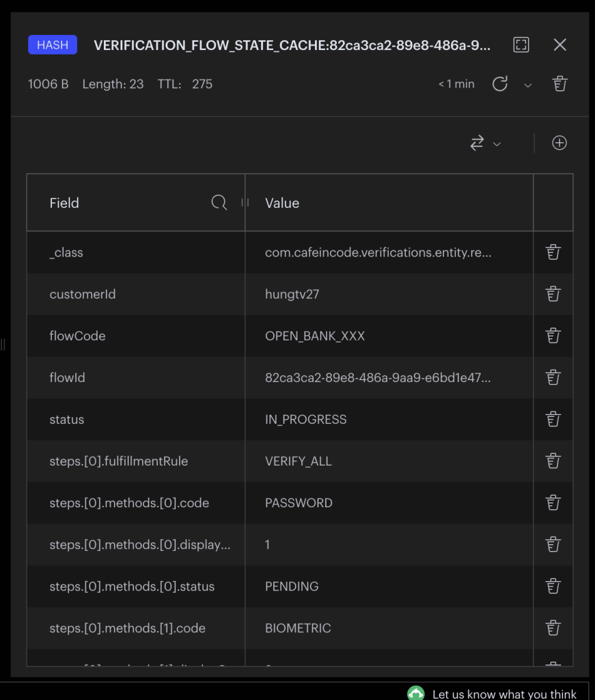
Task: Click the VERIFICATION_FLOW_STATE_CACHE key name
Action: click(292, 45)
